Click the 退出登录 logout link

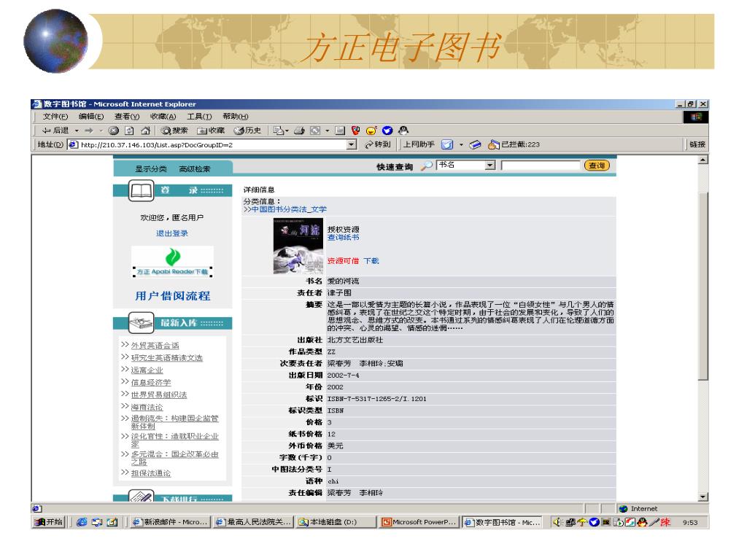(172, 233)
